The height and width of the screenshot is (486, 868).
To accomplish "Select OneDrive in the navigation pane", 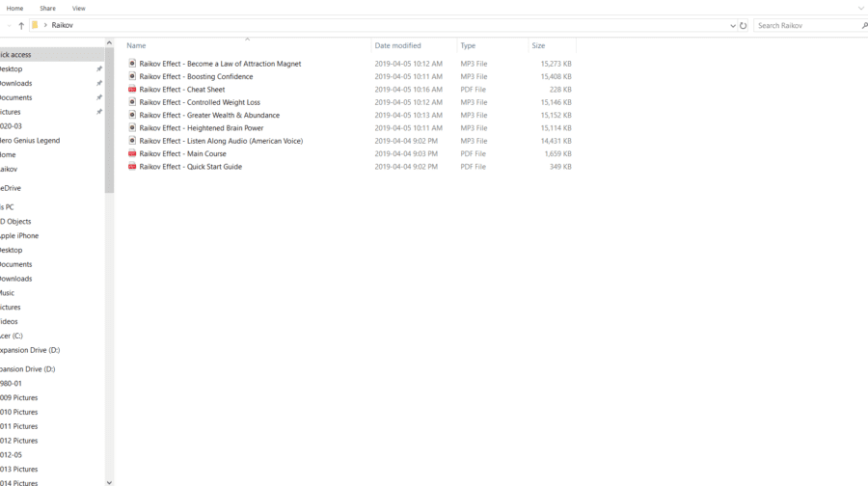I will [x=11, y=188].
